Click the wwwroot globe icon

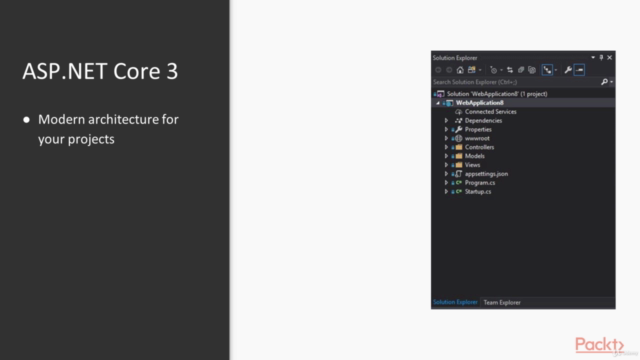[x=459, y=138]
